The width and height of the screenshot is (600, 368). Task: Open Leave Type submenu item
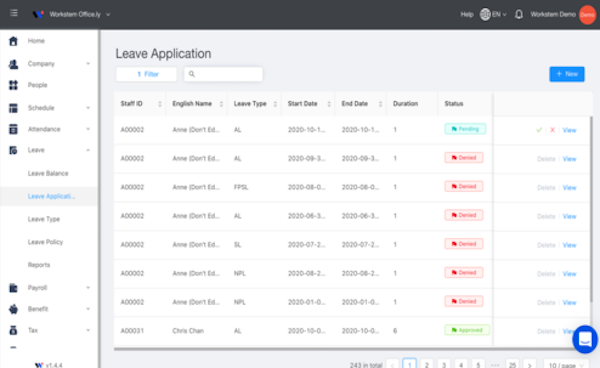44,219
